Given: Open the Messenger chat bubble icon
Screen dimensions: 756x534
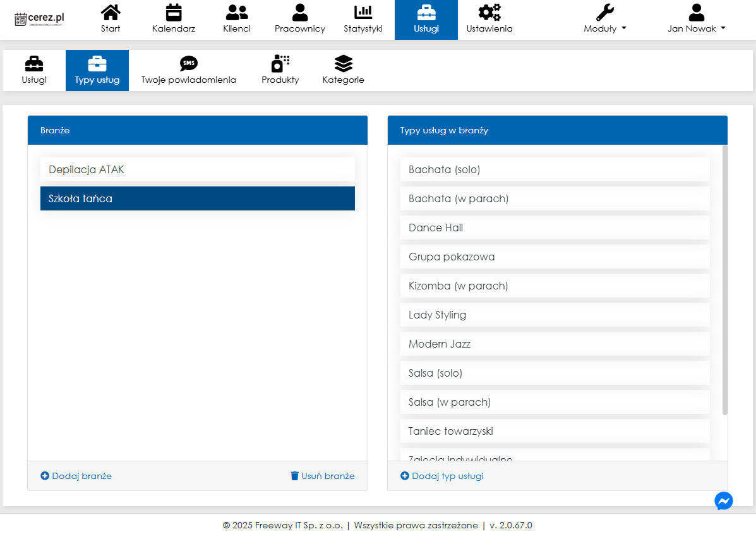Looking at the screenshot, I should (x=723, y=501).
